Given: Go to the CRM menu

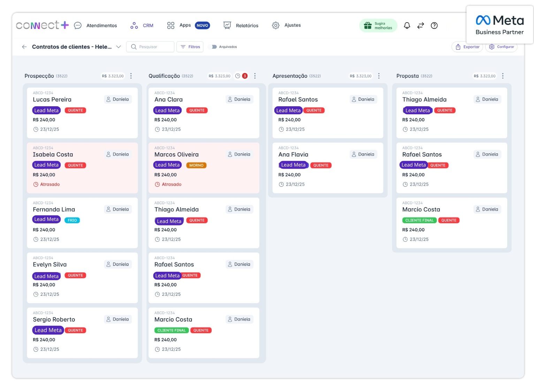Looking at the screenshot, I should click(x=142, y=25).
